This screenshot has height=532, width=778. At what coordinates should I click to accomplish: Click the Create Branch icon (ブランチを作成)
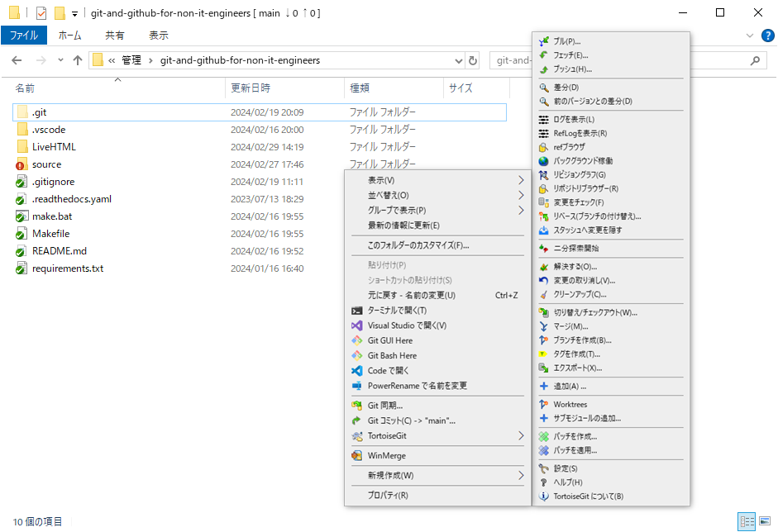[544, 340]
